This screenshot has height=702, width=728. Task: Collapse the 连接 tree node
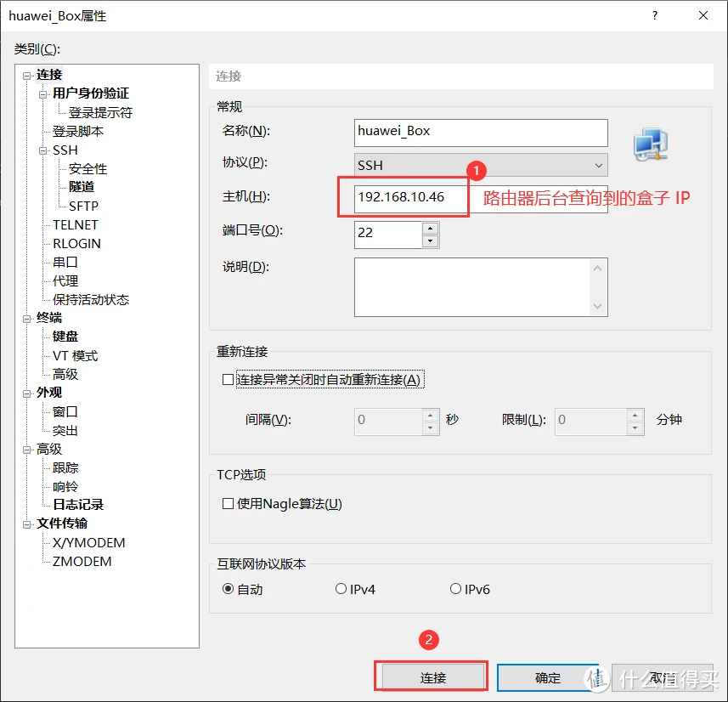tap(27, 76)
